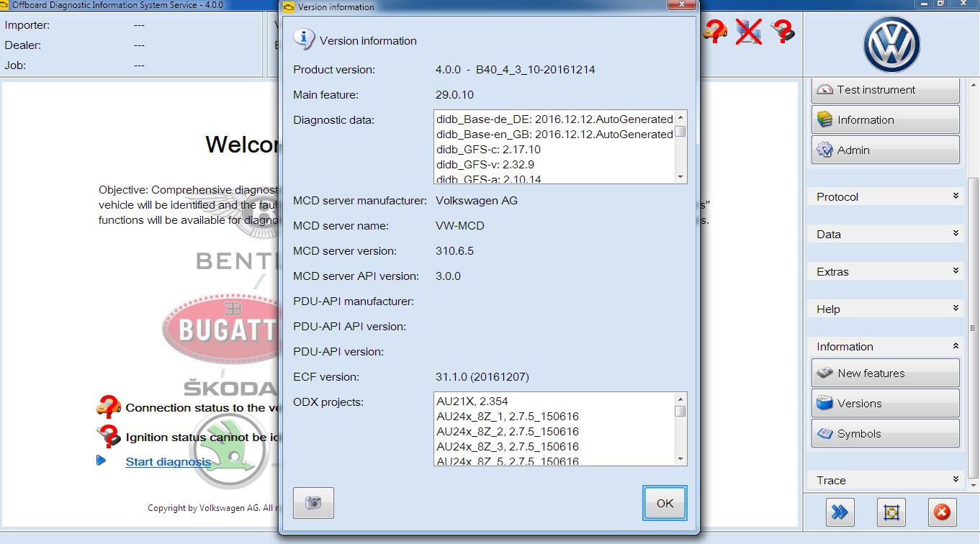The image size is (980, 544).
Task: Select AU24x_8Z_1 project row
Action: tap(508, 417)
